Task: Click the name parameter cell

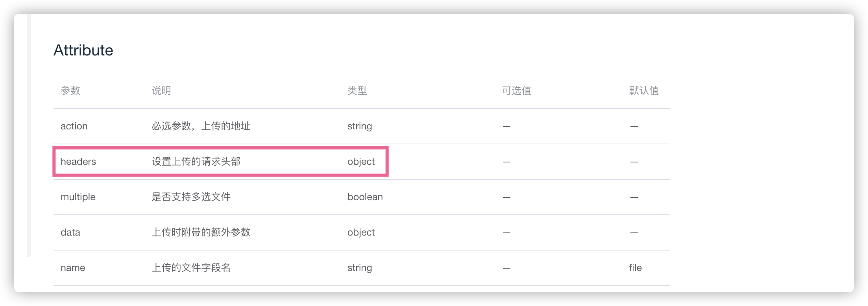Action: [73, 268]
